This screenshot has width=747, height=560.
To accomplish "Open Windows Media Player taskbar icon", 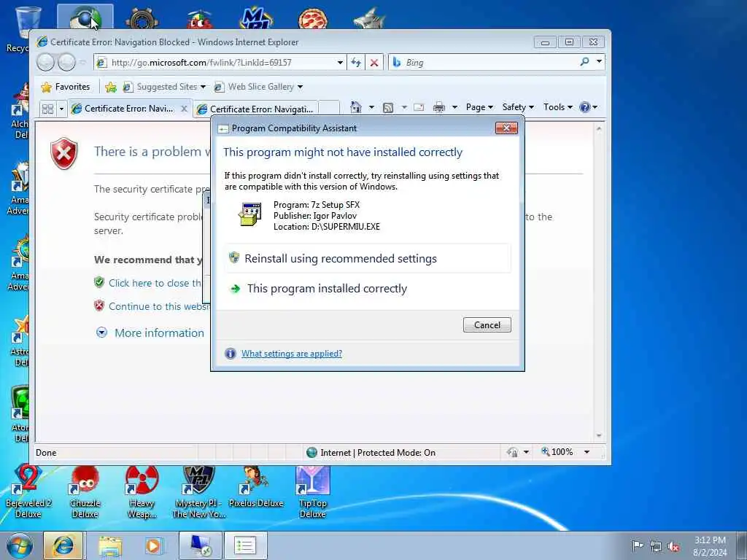I will click(155, 545).
